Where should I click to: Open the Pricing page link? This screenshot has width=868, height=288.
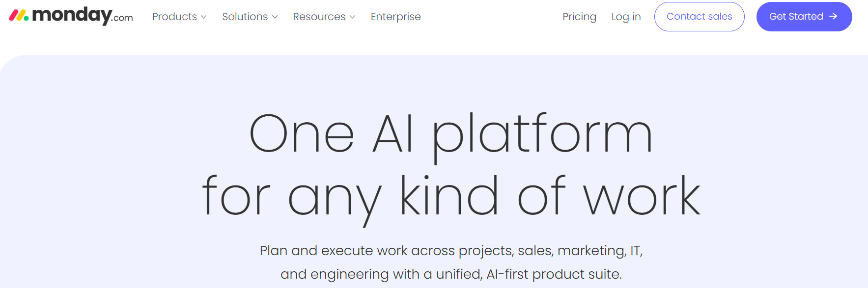click(x=579, y=17)
